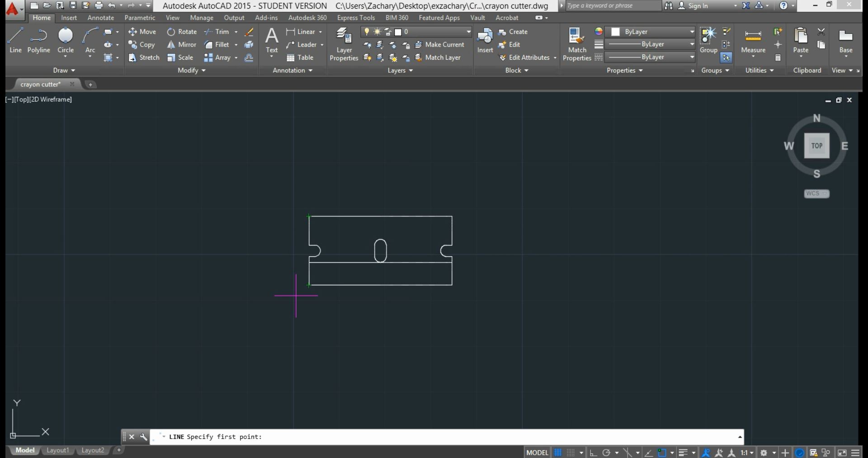The width and height of the screenshot is (868, 458).
Task: Toggle polar tracking
Action: click(x=606, y=453)
